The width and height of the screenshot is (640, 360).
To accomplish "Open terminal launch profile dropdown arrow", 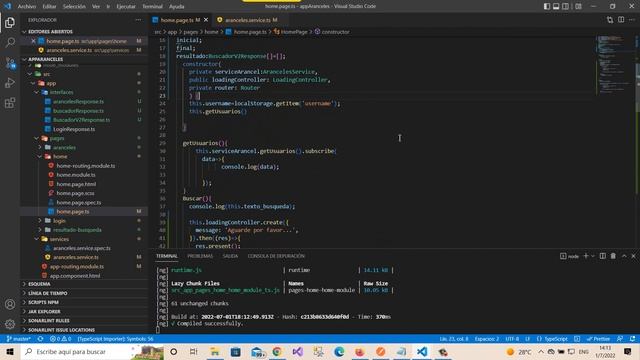I will [x=593, y=256].
